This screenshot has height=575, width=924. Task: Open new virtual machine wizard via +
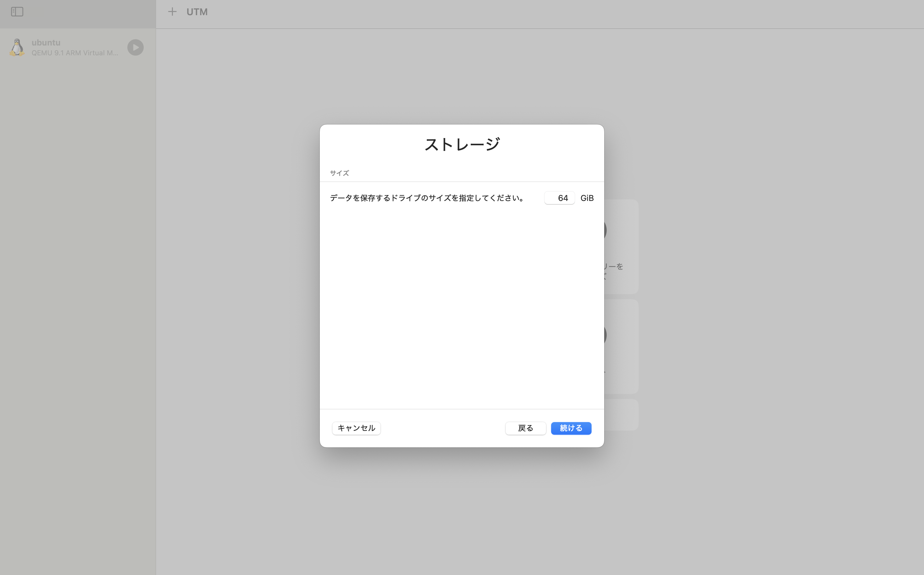[x=172, y=12]
